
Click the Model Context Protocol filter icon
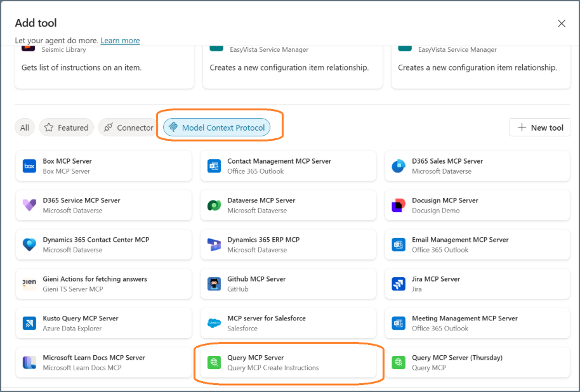[173, 127]
